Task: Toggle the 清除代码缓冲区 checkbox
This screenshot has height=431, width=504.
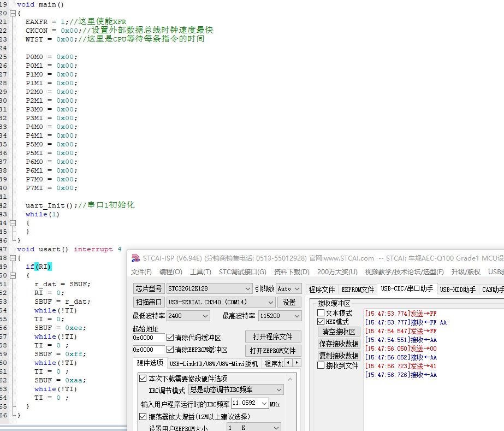Action: pyautogui.click(x=170, y=338)
